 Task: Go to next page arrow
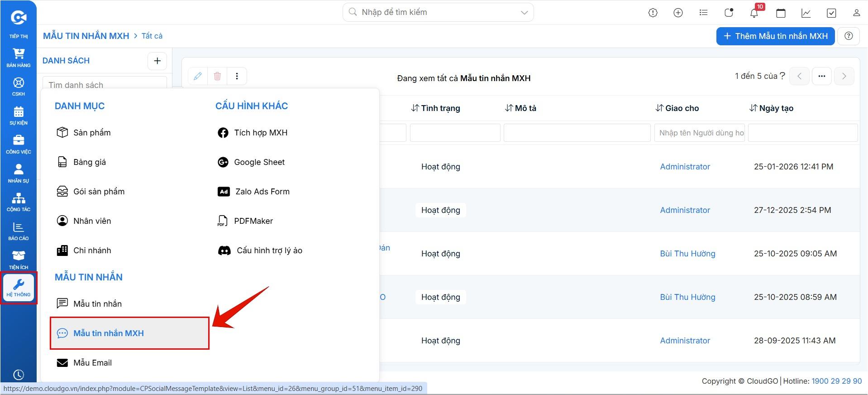click(844, 76)
